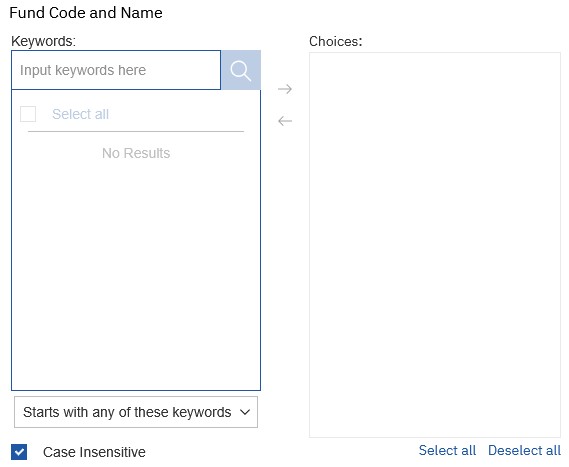Viewport: 569px width, 467px height.
Task: Click the 'Select all' label beside the checkbox
Action: click(x=81, y=114)
